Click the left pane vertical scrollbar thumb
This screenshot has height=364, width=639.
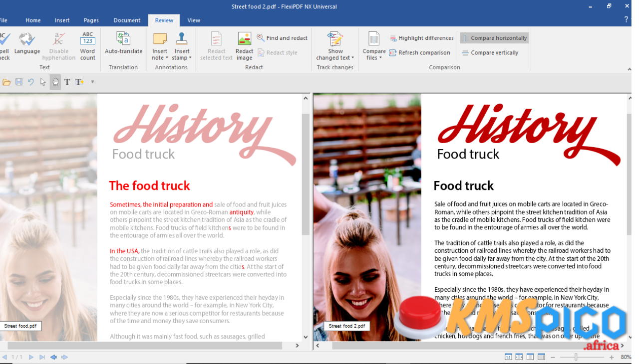pyautogui.click(x=306, y=175)
